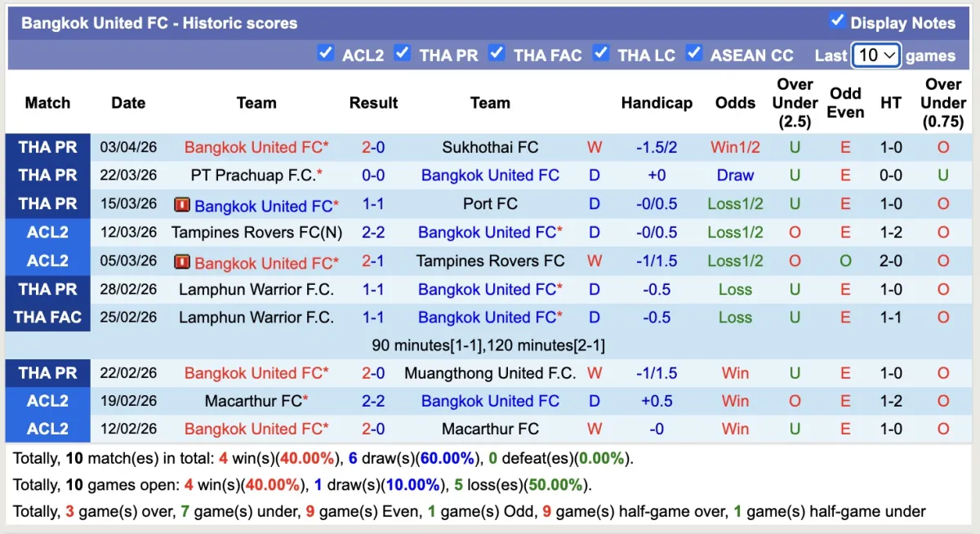Toggle the THA LC filter checkbox
The height and width of the screenshot is (534, 980).
click(601, 54)
